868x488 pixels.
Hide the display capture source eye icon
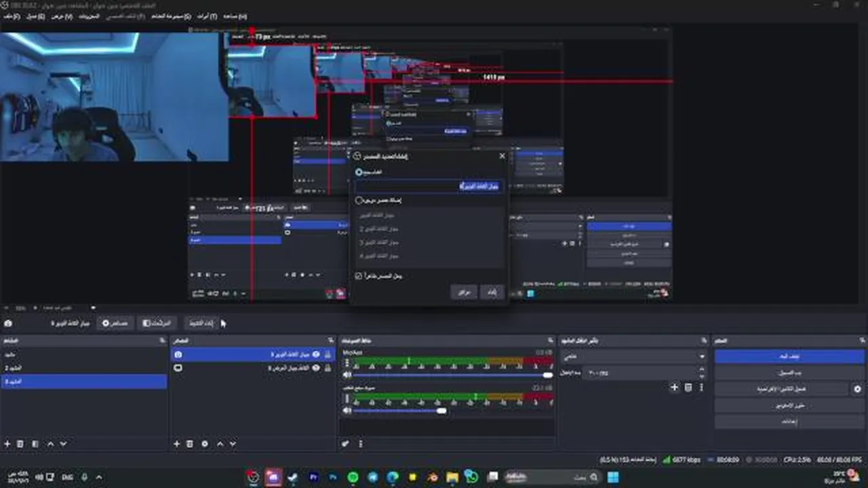pos(316,368)
